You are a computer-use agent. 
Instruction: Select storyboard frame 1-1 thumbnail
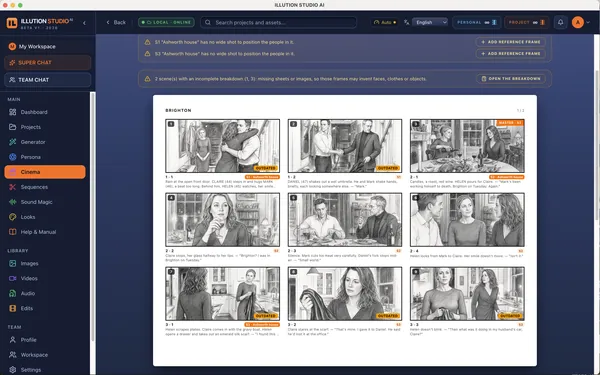(222, 146)
